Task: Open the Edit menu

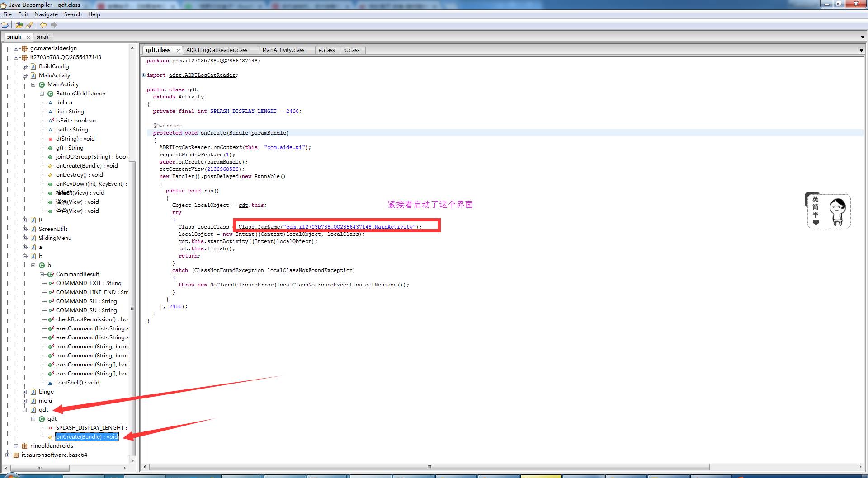Action: (23, 14)
